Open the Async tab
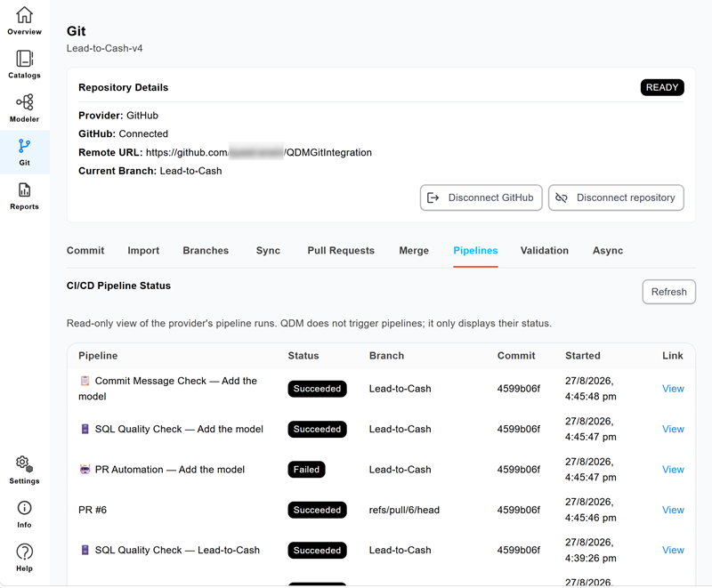This screenshot has height=588, width=712. tap(608, 251)
